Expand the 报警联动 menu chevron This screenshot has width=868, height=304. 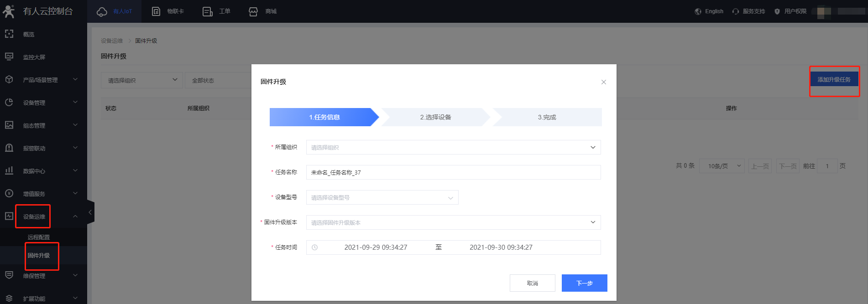pyautogui.click(x=75, y=148)
